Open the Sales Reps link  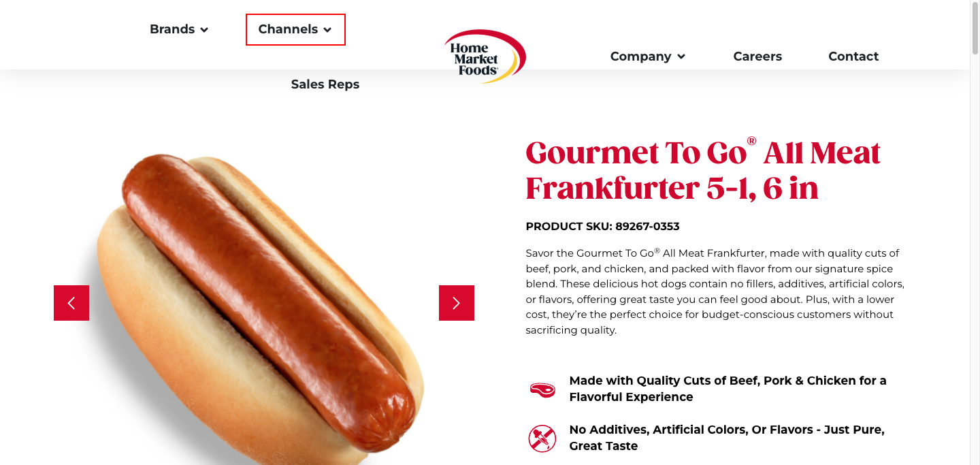pos(325,84)
